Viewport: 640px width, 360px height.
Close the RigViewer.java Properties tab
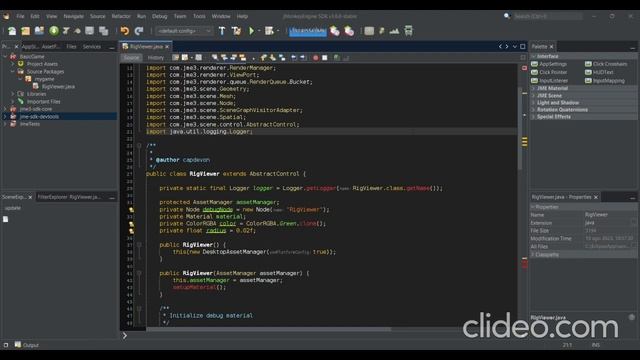point(596,197)
